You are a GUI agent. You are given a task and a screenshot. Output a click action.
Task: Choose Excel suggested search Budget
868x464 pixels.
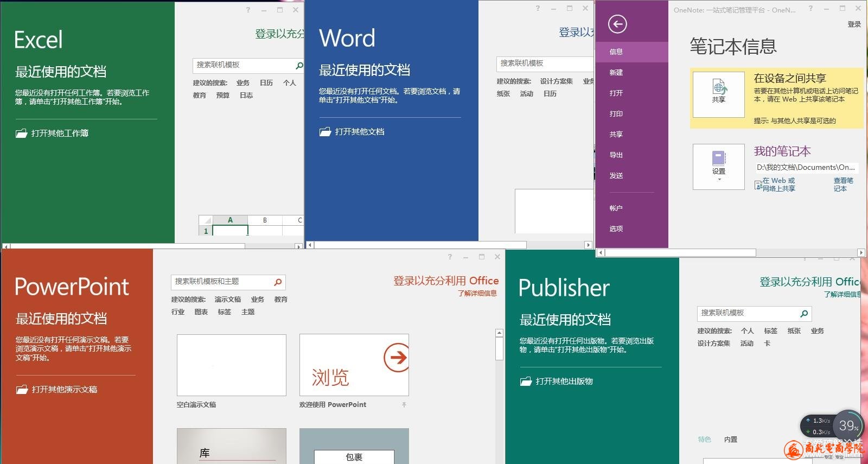tap(223, 96)
